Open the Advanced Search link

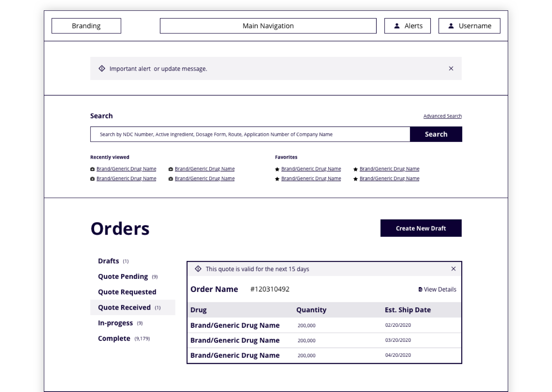442,116
